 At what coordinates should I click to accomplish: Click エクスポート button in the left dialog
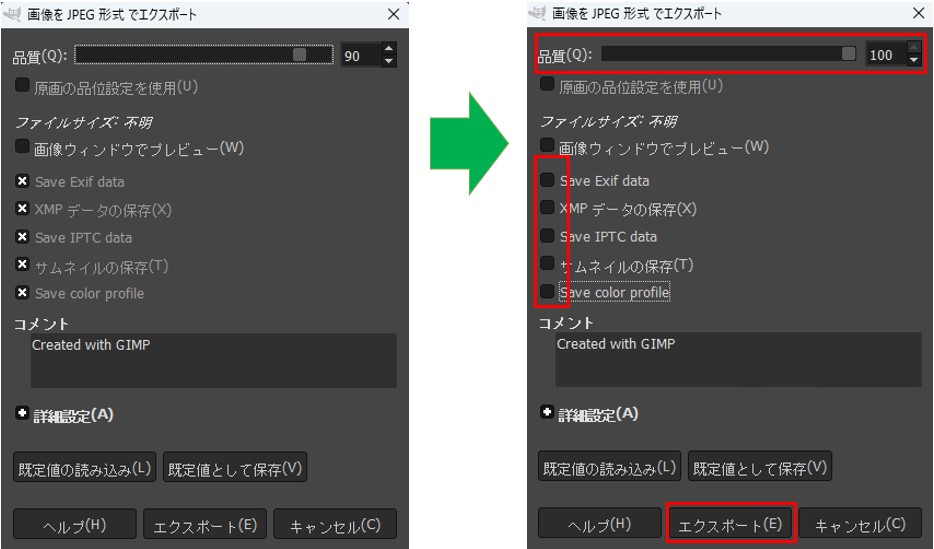tap(205, 525)
